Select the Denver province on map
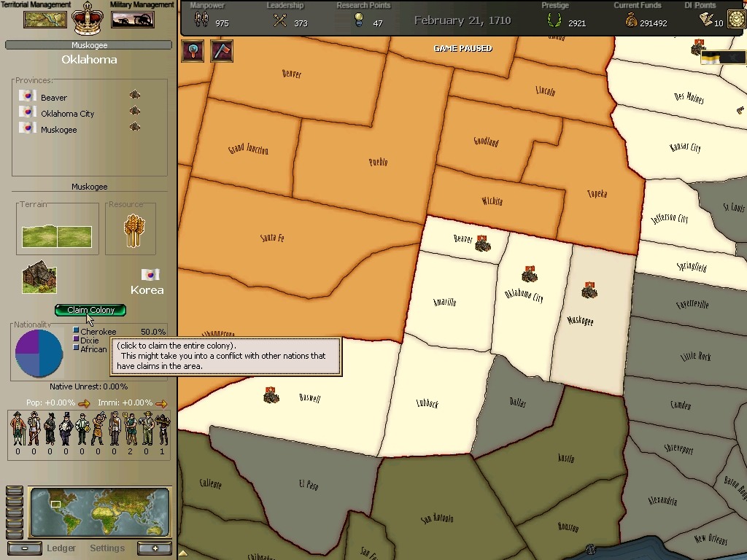Viewport: 747px width, 560px height. click(x=292, y=74)
